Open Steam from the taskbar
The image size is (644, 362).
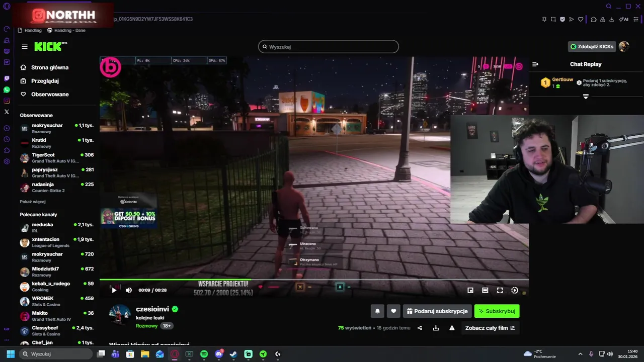(233, 354)
